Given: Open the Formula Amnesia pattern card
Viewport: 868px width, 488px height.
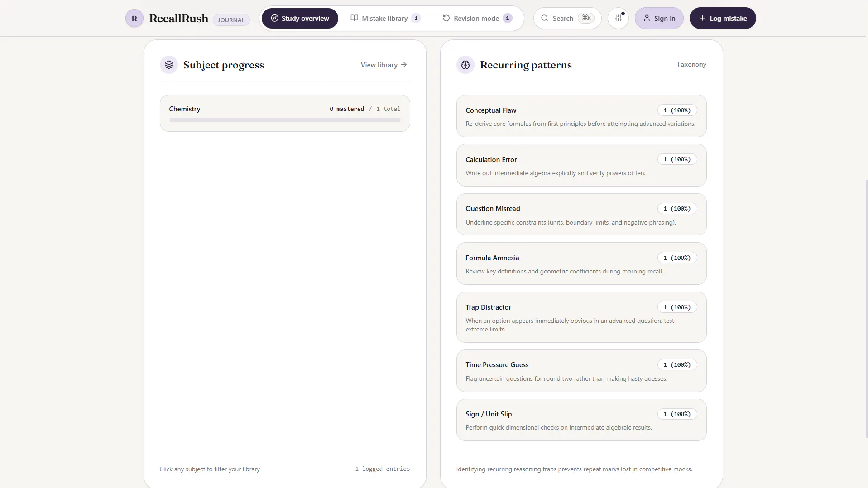Looking at the screenshot, I should click(x=581, y=263).
